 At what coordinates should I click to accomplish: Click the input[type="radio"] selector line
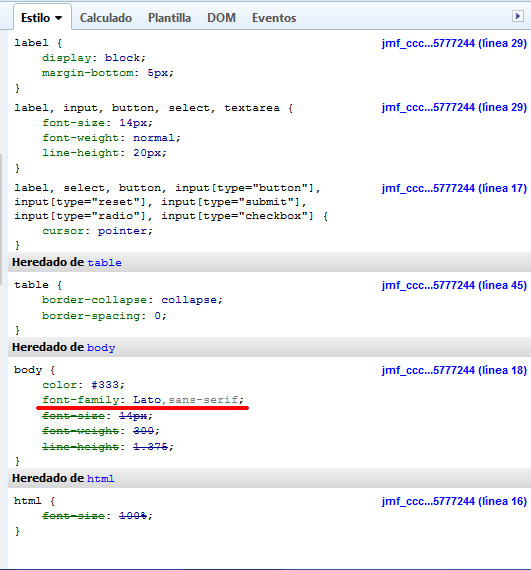pos(171,216)
